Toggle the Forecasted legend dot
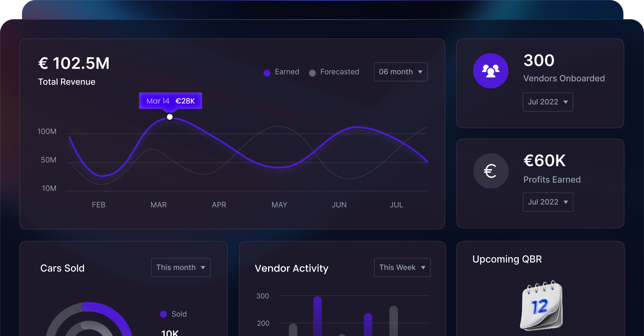This screenshot has width=644, height=336. 312,73
